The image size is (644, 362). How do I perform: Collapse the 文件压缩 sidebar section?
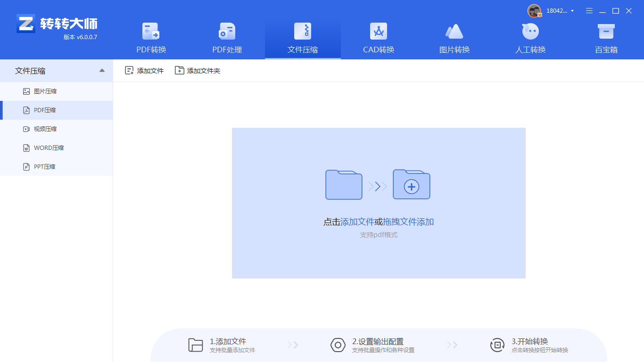click(101, 70)
